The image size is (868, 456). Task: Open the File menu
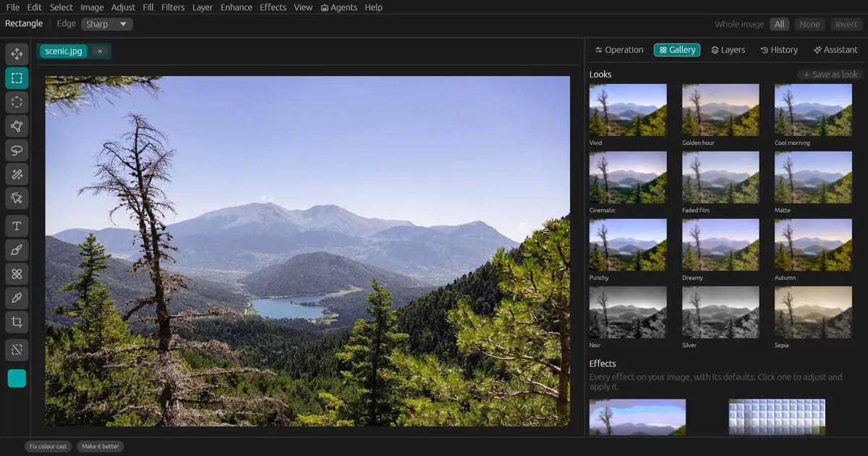coord(12,7)
